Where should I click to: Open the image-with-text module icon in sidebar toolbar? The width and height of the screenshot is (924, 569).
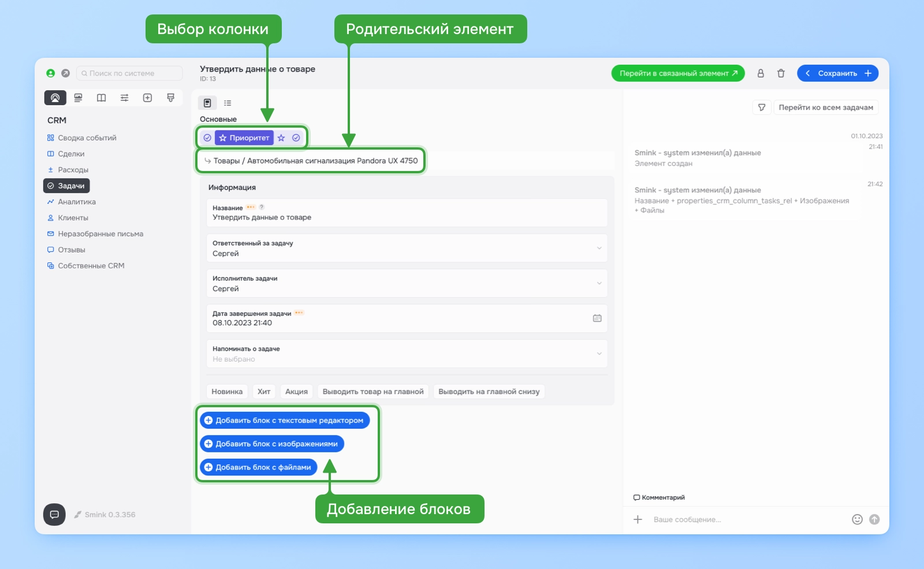(x=78, y=98)
